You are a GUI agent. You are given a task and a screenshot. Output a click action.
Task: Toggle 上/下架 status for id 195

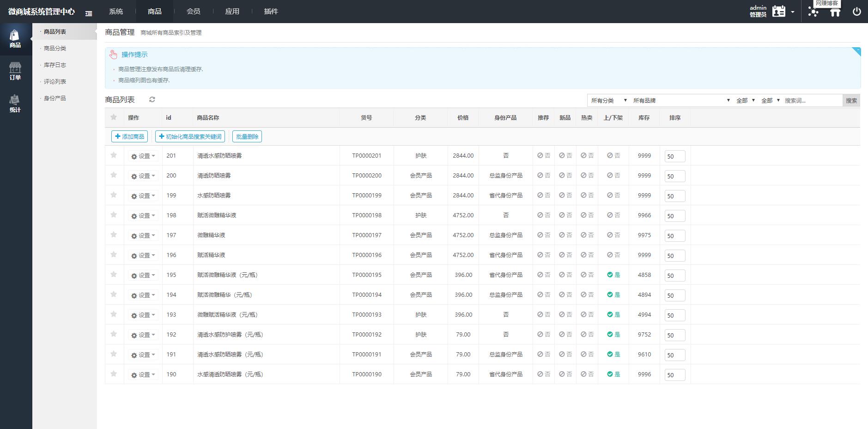click(x=613, y=275)
